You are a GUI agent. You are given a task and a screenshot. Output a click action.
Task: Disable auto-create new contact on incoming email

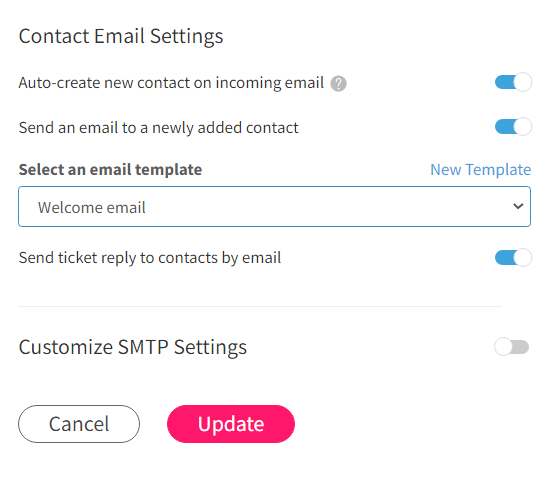click(x=513, y=82)
